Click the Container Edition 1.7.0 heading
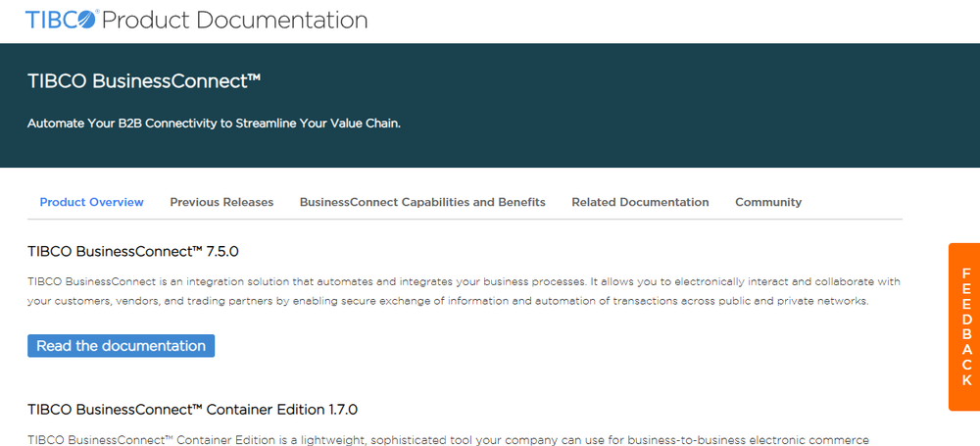The image size is (980, 446). point(192,410)
